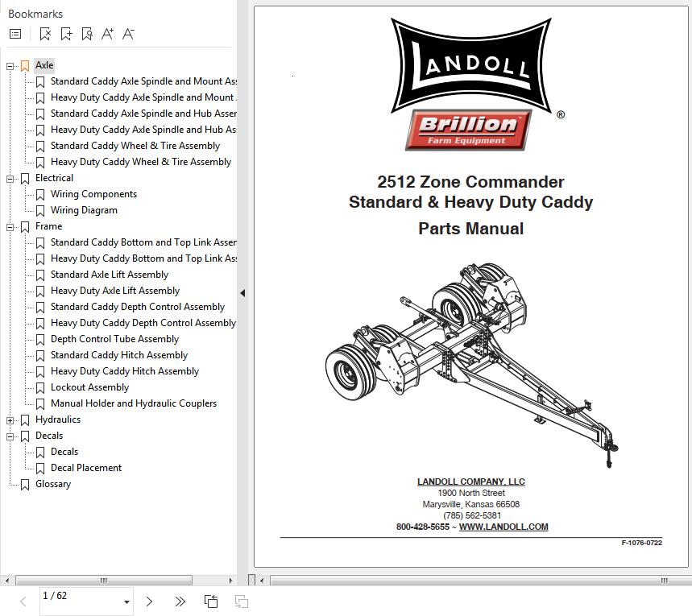Open Standard Caddy Axle Spindle and Hub bookmark

click(143, 114)
